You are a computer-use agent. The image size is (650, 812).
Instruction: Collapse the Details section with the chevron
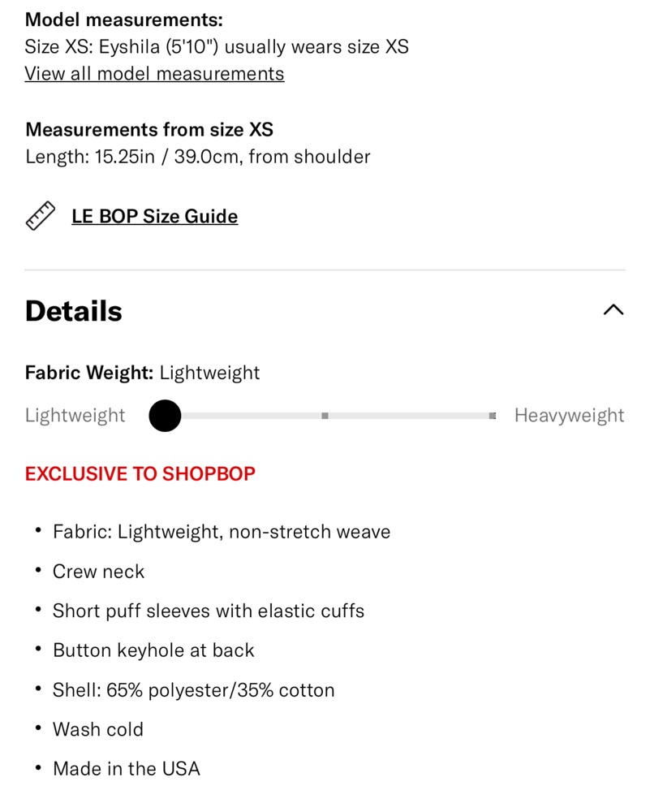click(613, 309)
